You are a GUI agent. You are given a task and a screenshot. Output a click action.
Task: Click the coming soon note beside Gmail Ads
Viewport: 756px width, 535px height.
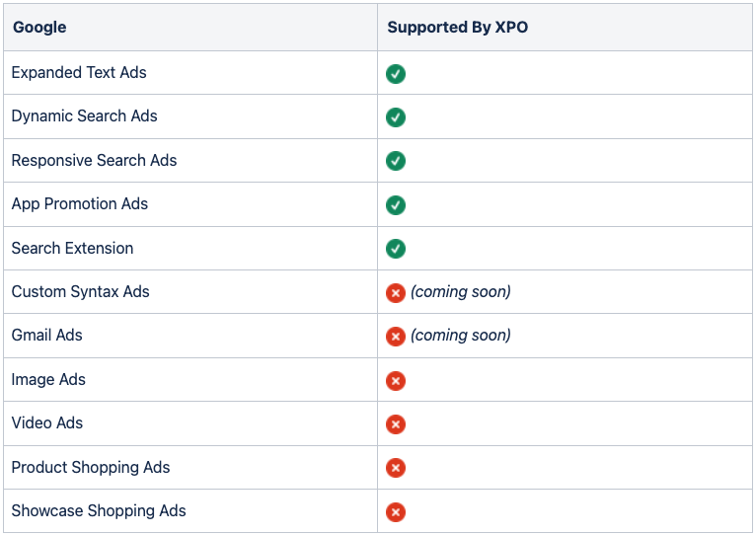point(461,336)
